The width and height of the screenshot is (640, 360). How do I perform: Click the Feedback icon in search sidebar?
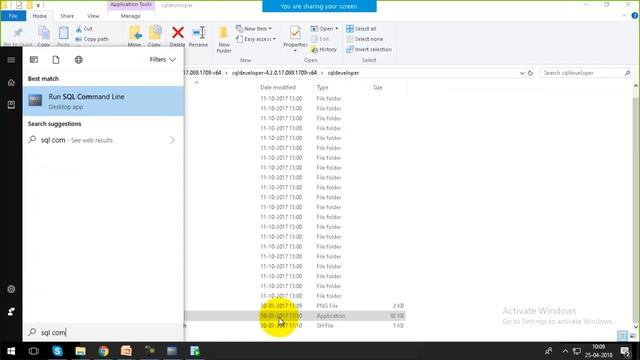[11, 311]
